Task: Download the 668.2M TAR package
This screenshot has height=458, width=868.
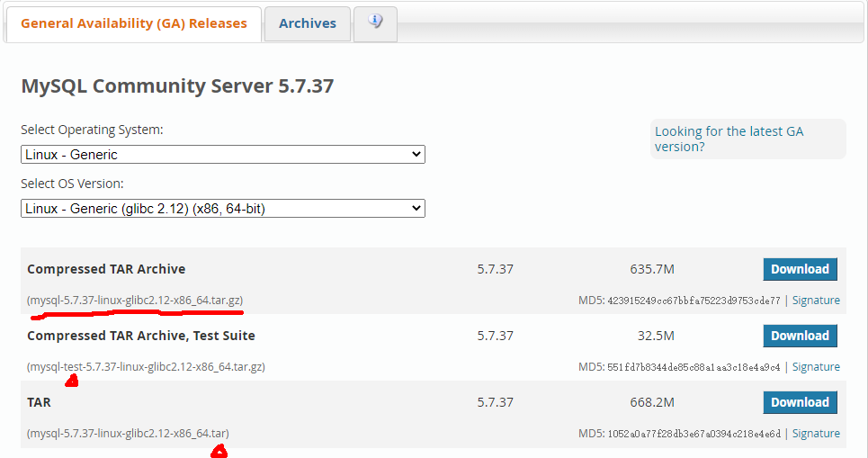Action: pyautogui.click(x=800, y=402)
